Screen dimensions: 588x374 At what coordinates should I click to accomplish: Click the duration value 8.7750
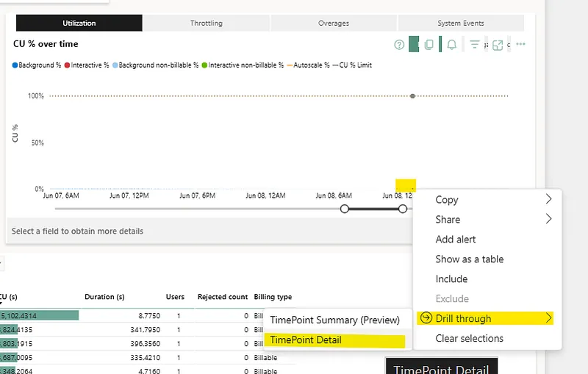coord(149,315)
